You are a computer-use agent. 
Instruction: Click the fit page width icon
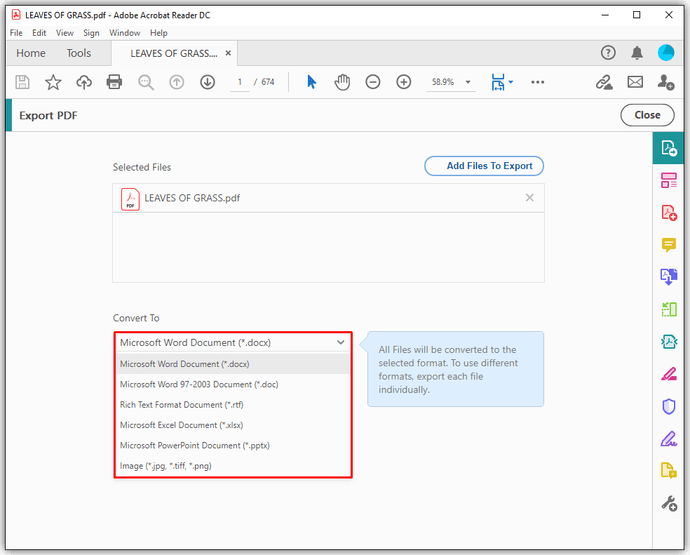pos(498,82)
